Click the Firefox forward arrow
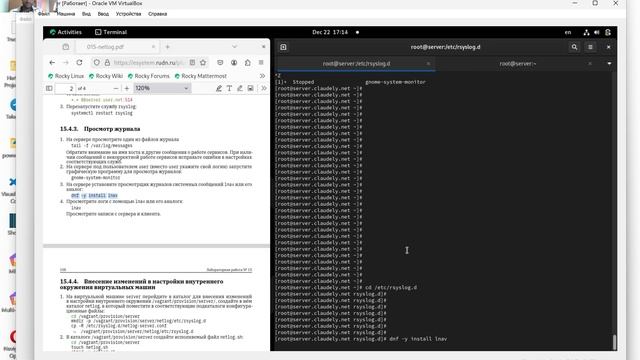The image size is (640, 360). coord(66,62)
